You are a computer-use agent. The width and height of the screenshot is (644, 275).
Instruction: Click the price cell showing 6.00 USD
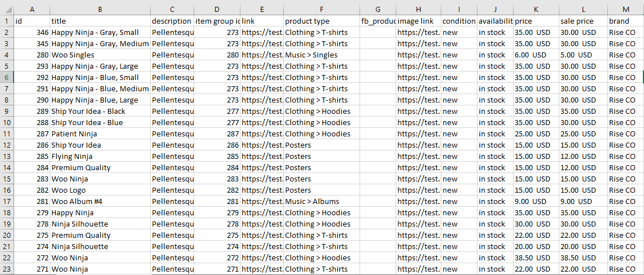[536, 55]
